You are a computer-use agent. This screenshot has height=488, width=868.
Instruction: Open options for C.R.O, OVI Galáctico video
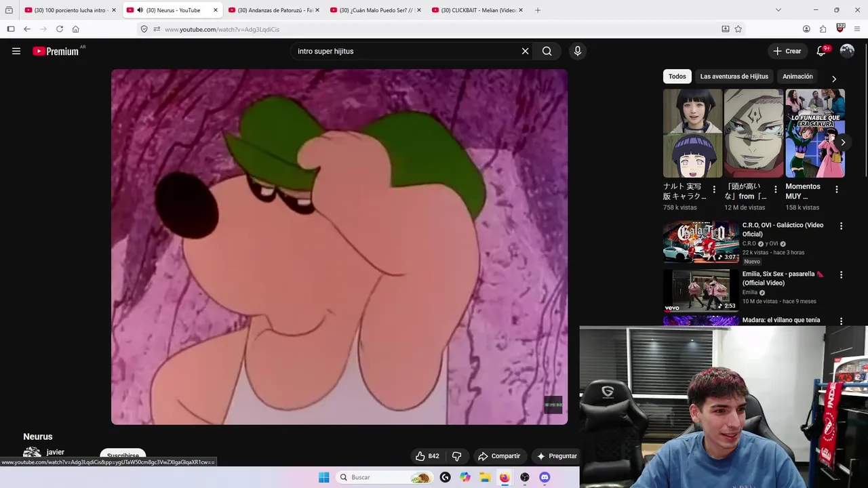842,226
